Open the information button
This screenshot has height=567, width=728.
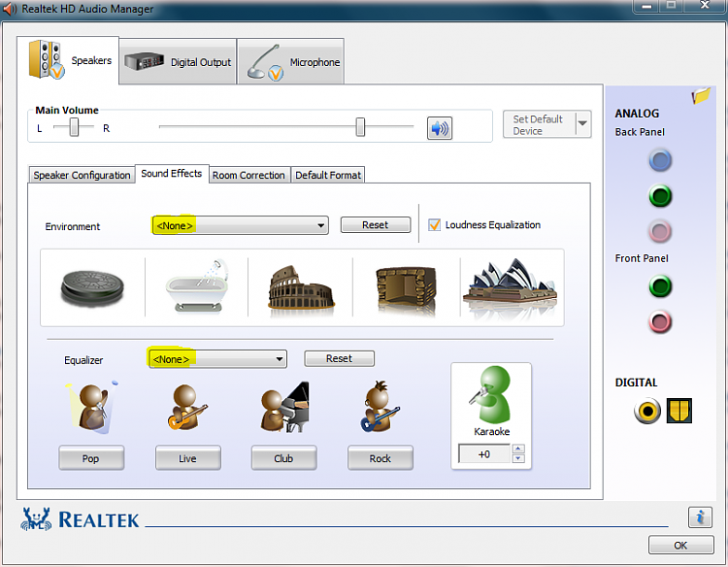pyautogui.click(x=700, y=517)
